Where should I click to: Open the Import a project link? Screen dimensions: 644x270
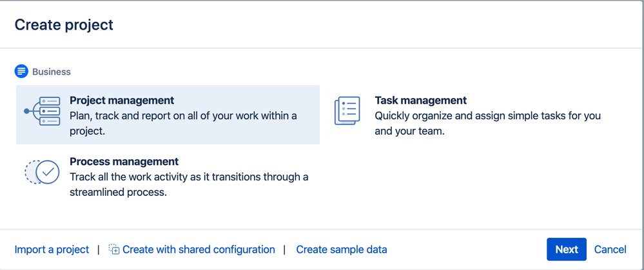pos(52,249)
